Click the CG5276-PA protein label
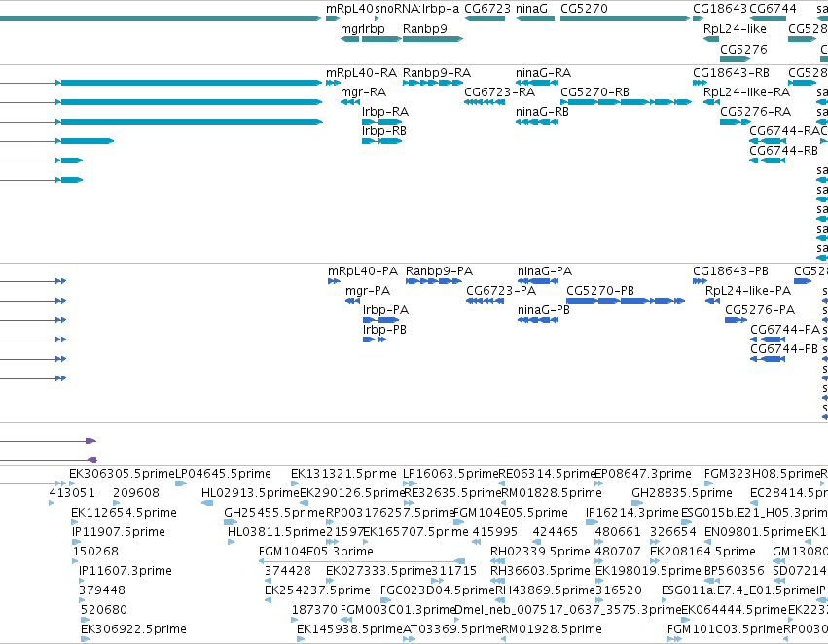The image size is (828, 644). click(x=759, y=310)
